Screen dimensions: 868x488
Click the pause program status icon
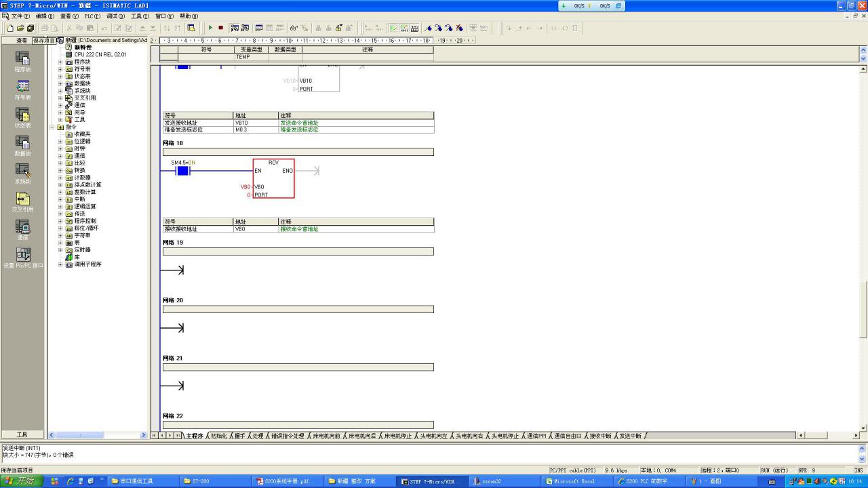[x=245, y=28]
